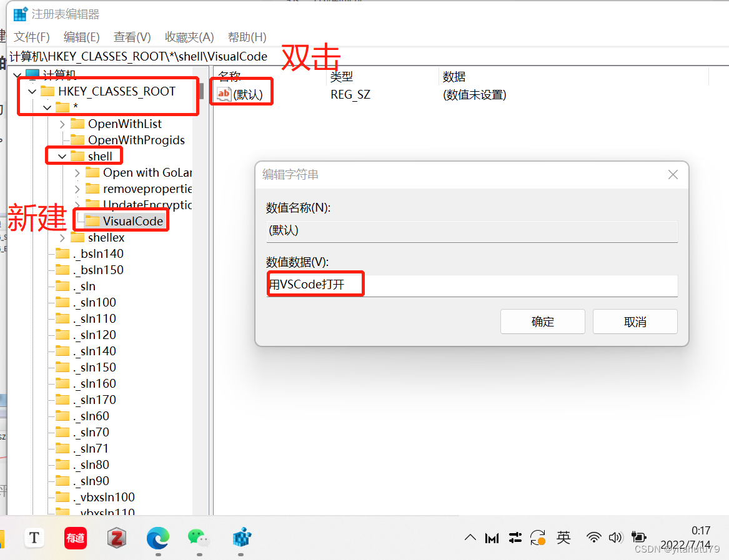Select the ._sln key
Image resolution: width=729 pixels, height=560 pixels.
coord(84,287)
